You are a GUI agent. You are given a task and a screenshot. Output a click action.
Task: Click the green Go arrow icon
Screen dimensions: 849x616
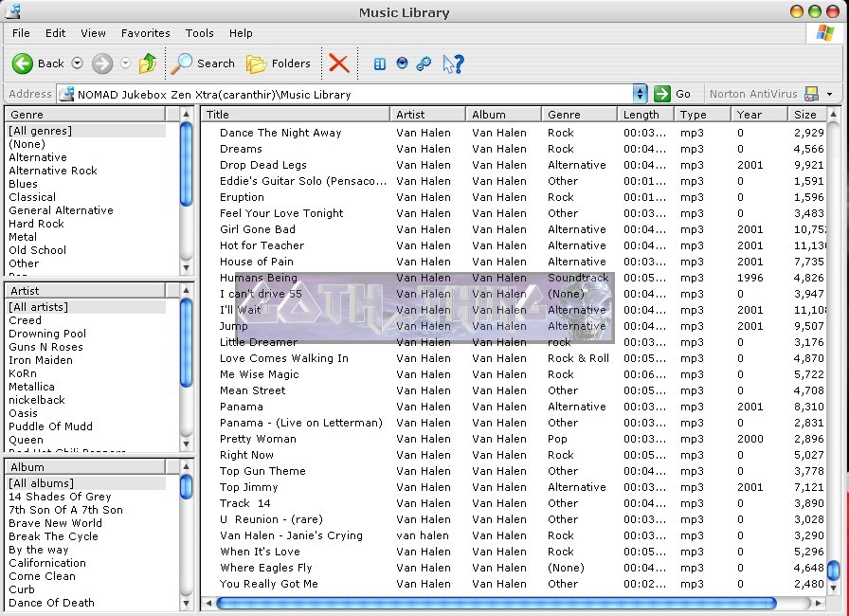[661, 94]
